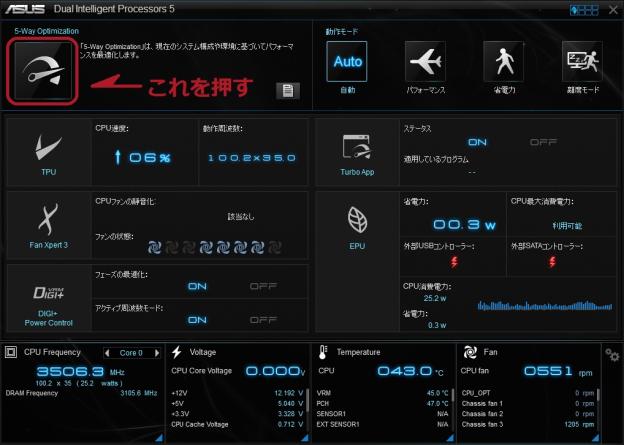Switch to previous core with left arrow

click(107, 353)
